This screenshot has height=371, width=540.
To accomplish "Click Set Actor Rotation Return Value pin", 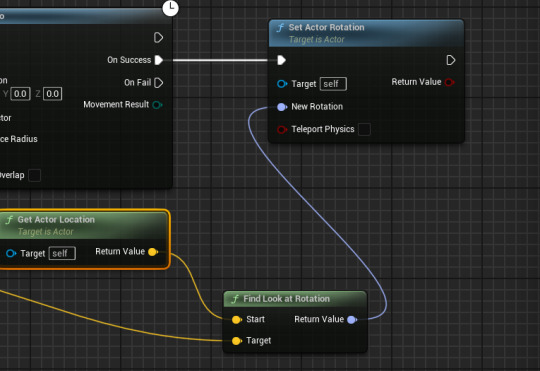I will click(449, 82).
